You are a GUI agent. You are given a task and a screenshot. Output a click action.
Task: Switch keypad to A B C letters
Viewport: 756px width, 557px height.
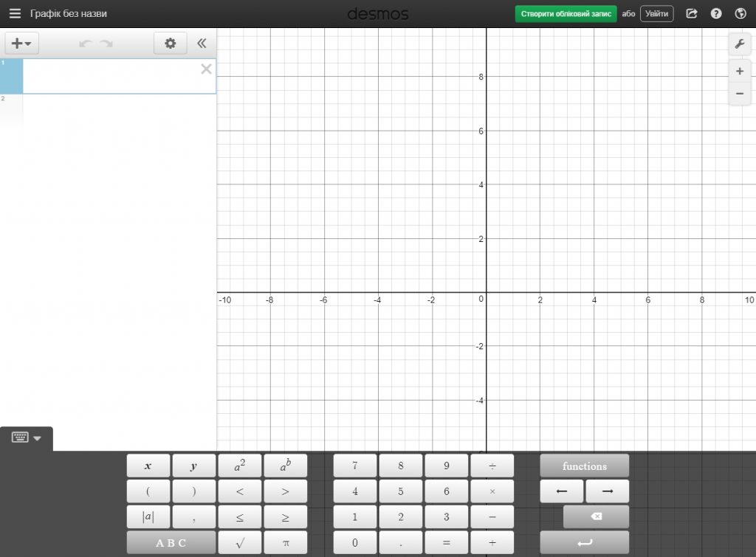(171, 543)
